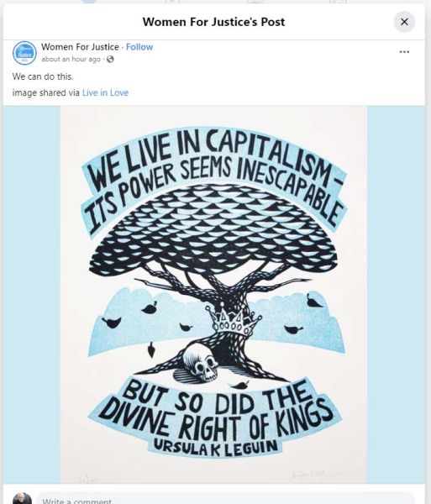Close the Women For Justice post dialog
This screenshot has height=504, width=431.
(x=404, y=22)
